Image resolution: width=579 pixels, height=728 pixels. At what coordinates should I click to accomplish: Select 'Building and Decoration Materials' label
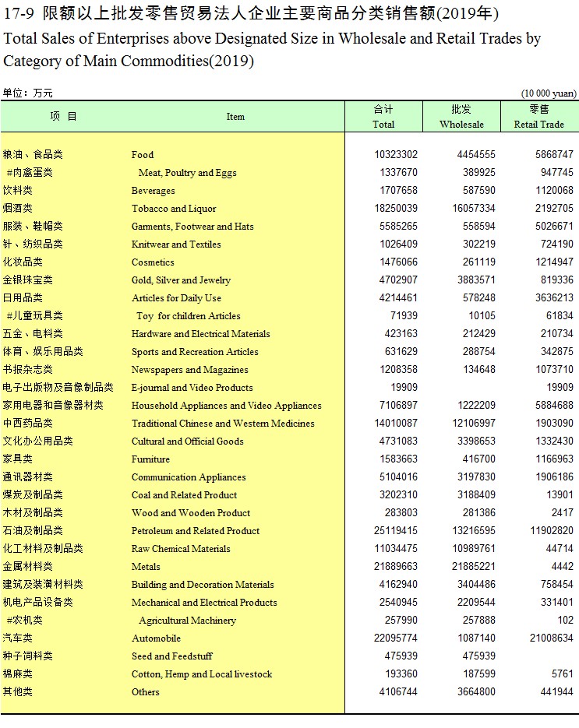pyautogui.click(x=203, y=585)
